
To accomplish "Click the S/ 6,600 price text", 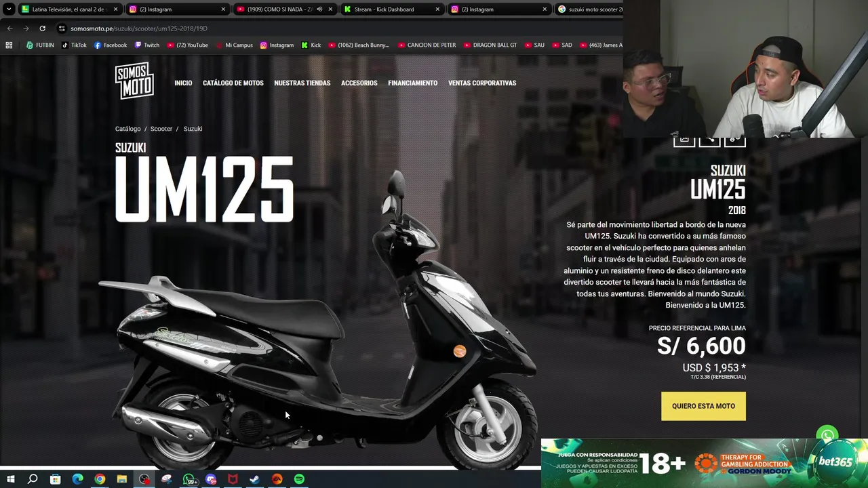I will [701, 346].
